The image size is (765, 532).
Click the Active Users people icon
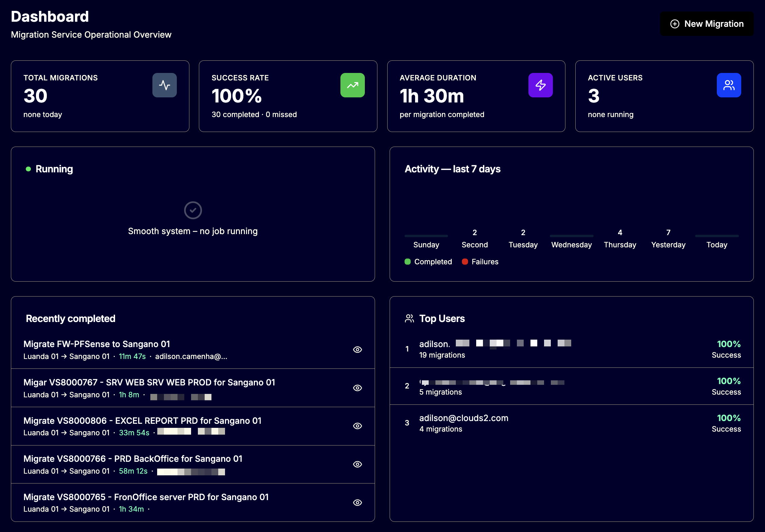pyautogui.click(x=729, y=85)
